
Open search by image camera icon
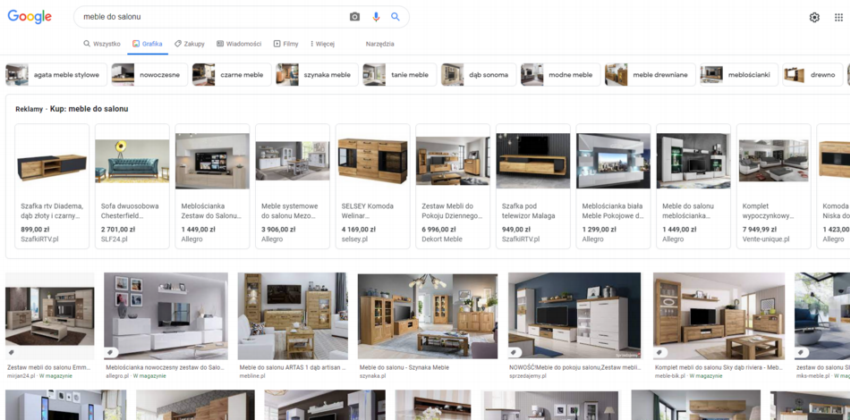click(x=354, y=17)
